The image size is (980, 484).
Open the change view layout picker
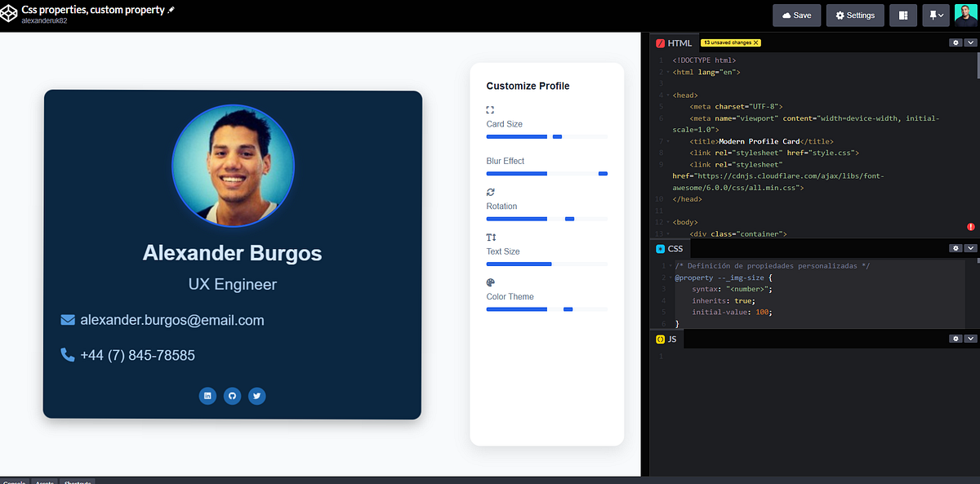902,15
